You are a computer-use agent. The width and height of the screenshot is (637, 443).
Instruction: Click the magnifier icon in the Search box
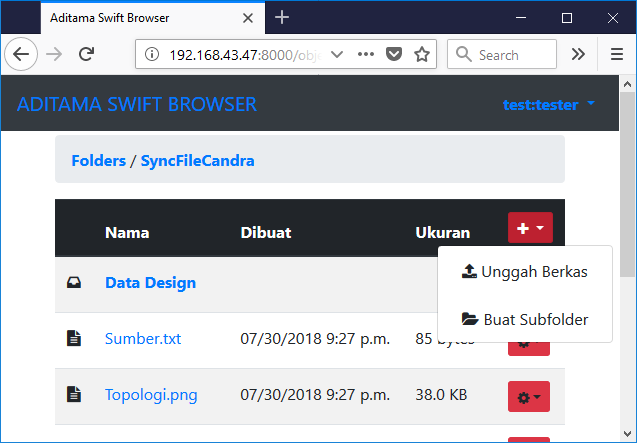click(464, 54)
